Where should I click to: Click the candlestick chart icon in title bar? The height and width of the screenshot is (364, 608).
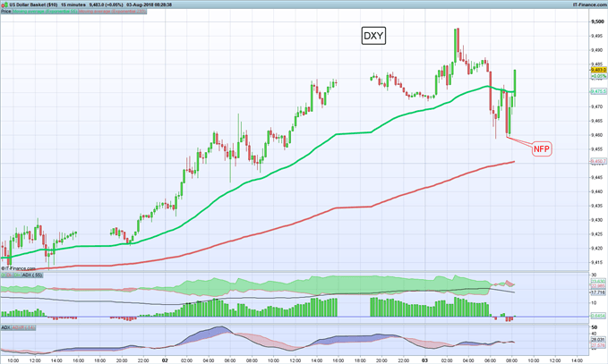pos(4,4)
